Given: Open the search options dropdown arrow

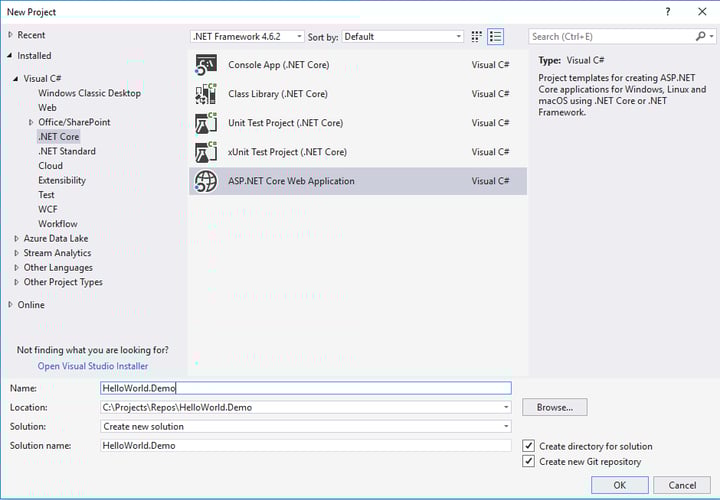Looking at the screenshot, I should 711,36.
